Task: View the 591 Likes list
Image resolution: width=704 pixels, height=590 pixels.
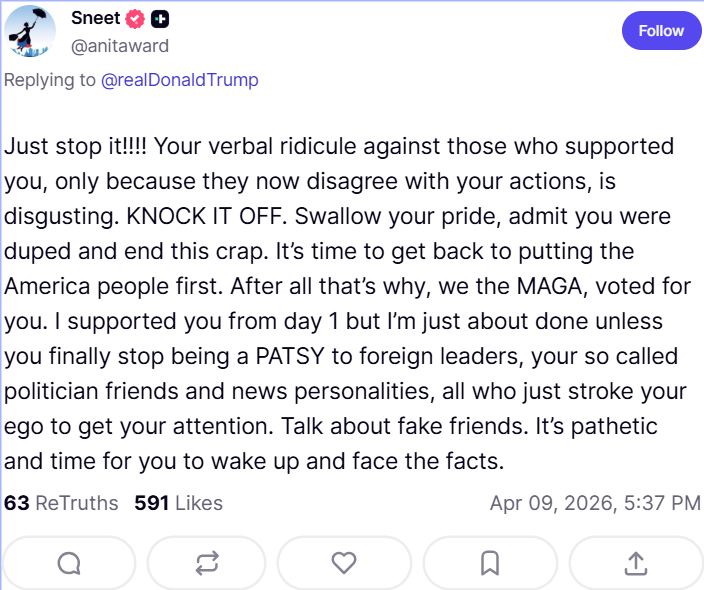Action: (x=178, y=502)
